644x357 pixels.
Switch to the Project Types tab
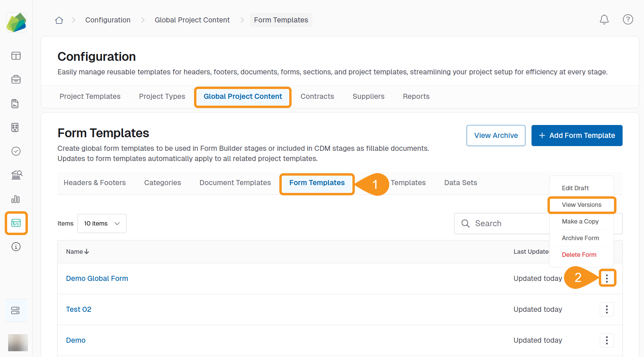click(x=162, y=96)
